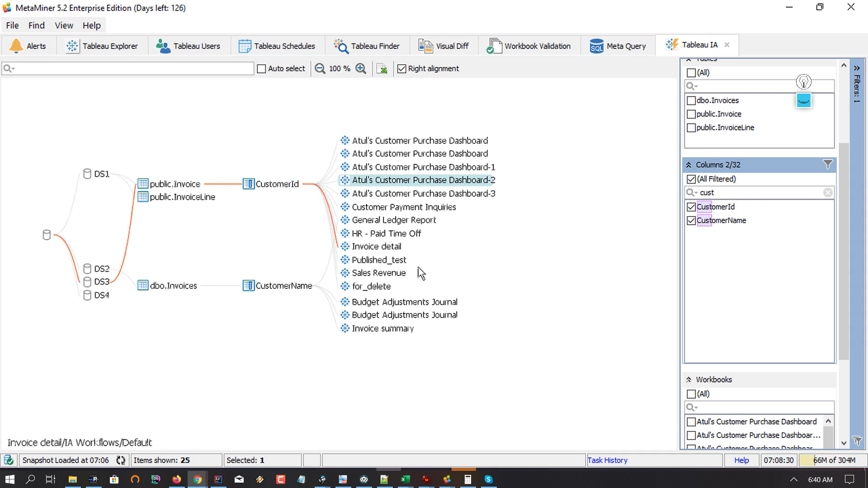Open the Help menu
Image resolution: width=868 pixels, height=488 pixels.
click(x=91, y=25)
